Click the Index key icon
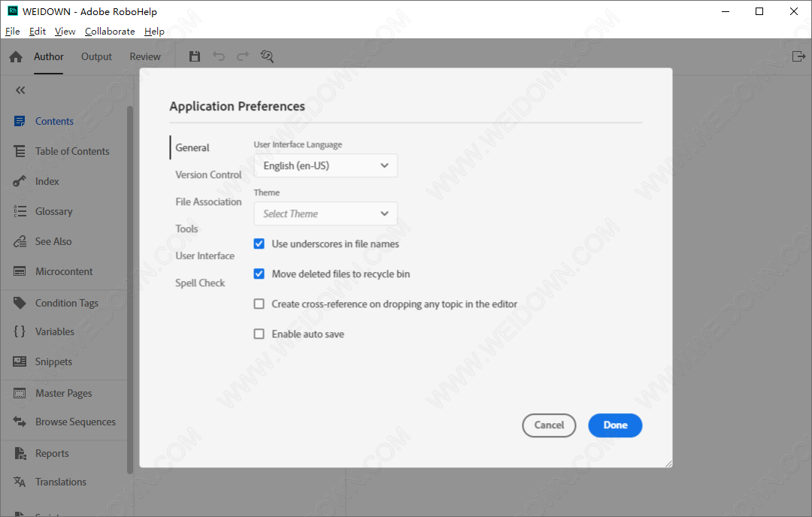812x517 pixels. 20,181
